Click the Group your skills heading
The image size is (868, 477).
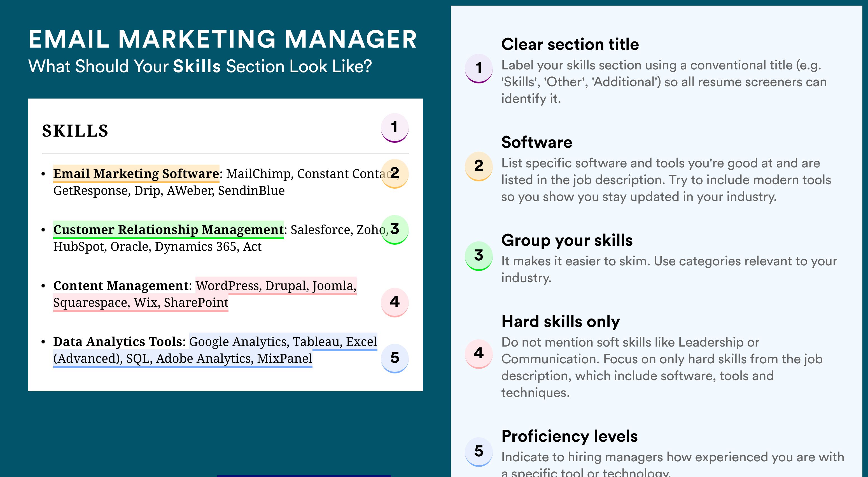click(567, 240)
